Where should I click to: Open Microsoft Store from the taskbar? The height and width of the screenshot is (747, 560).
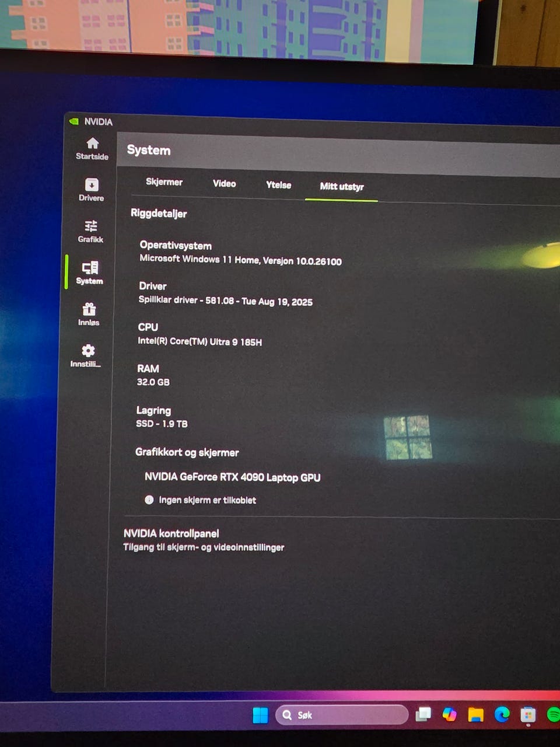click(x=528, y=714)
